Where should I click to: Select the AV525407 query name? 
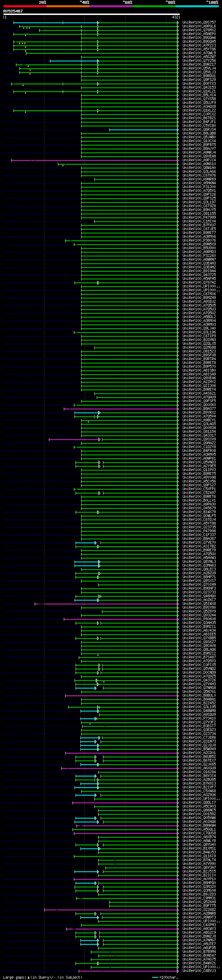pyautogui.click(x=13, y=11)
